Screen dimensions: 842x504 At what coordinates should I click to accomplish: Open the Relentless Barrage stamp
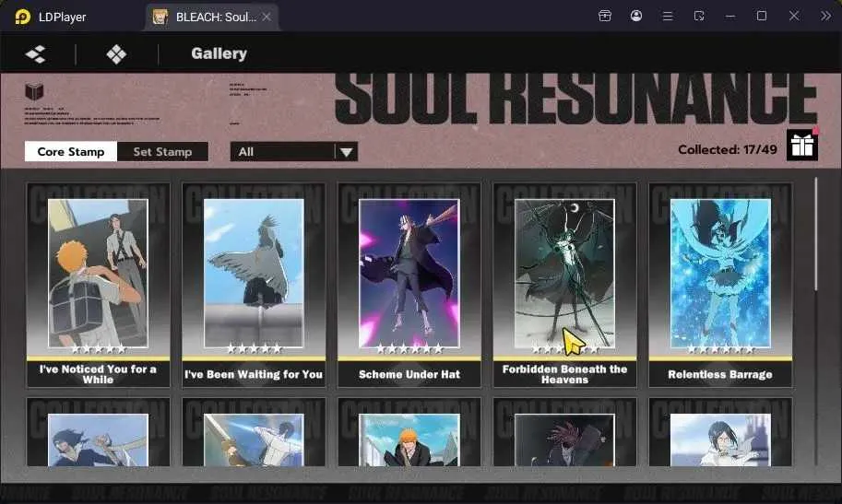720,285
